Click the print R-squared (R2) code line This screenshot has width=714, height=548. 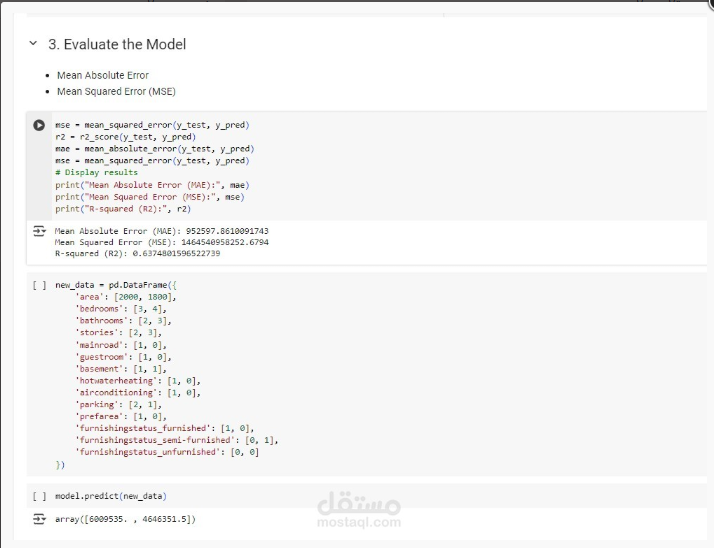pos(122,208)
